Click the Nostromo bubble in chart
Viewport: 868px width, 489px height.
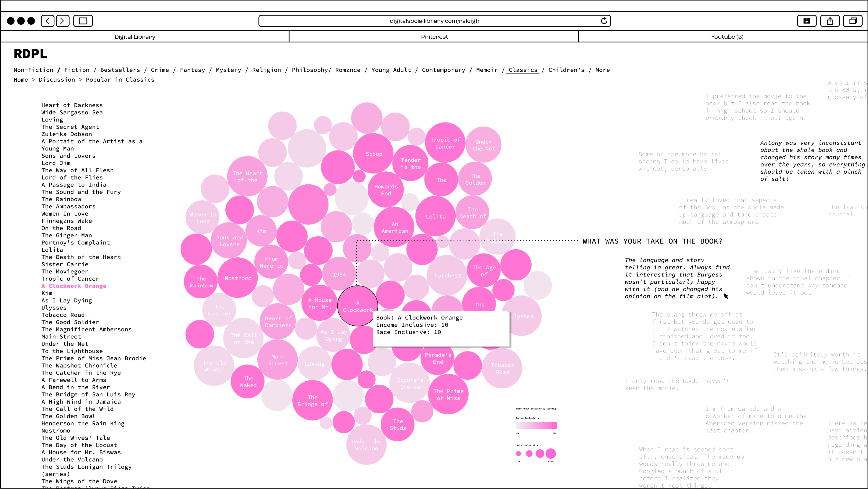coord(238,278)
